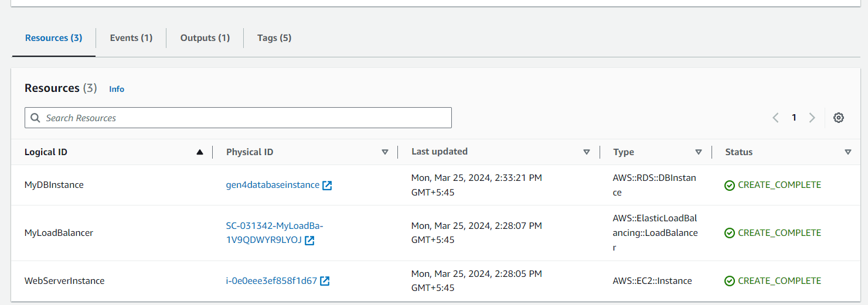Sort by Status column arrow
868x305 pixels.
pos(848,152)
